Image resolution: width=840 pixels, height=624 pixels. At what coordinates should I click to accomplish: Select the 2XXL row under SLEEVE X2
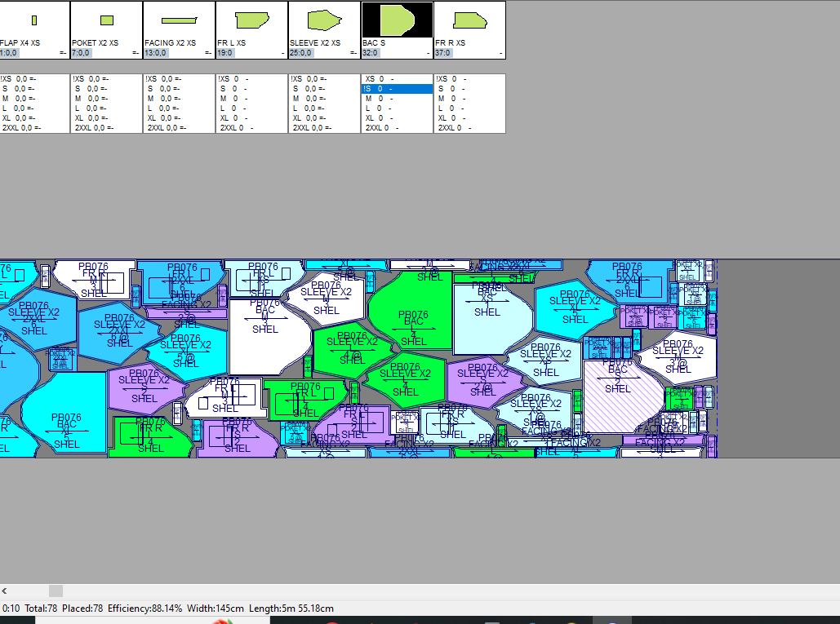tap(323, 128)
